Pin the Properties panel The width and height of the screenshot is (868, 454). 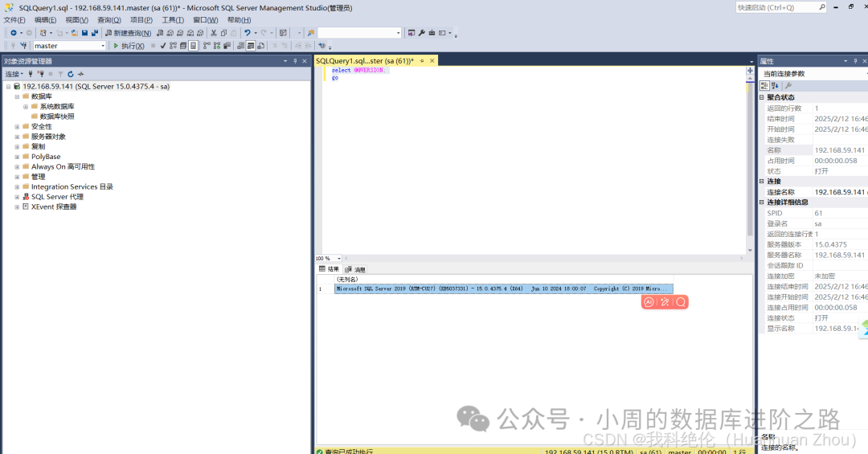coord(855,61)
